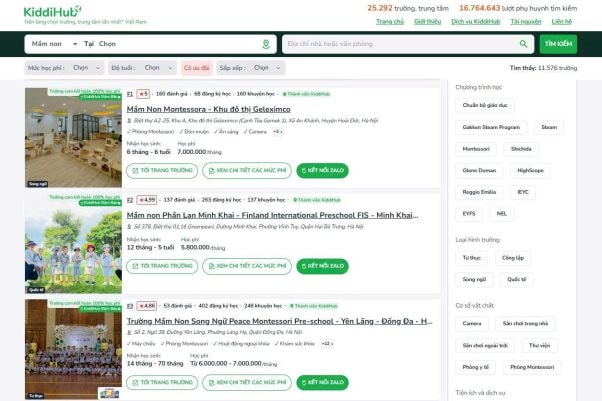
Task: Select Sân chơi trong nhà filter
Action: point(525,323)
